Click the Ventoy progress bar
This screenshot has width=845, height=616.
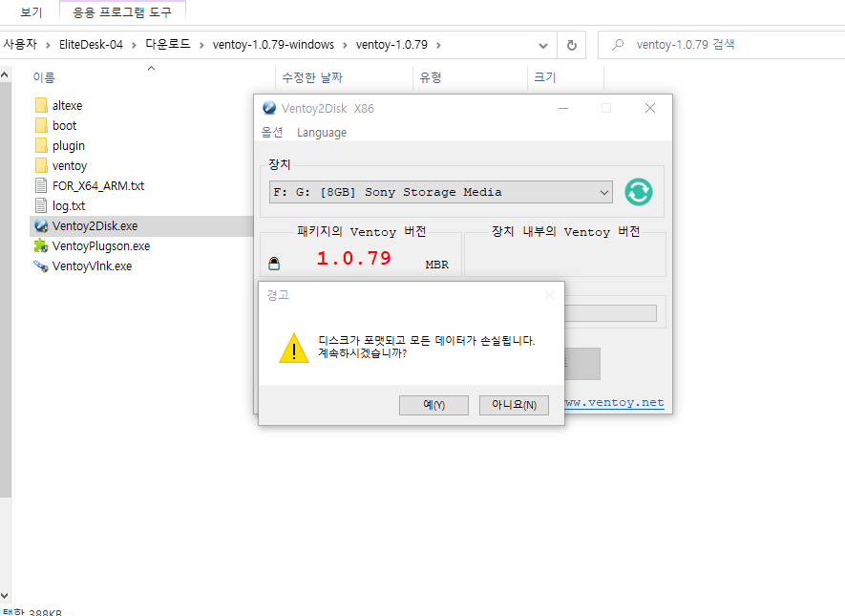[610, 313]
